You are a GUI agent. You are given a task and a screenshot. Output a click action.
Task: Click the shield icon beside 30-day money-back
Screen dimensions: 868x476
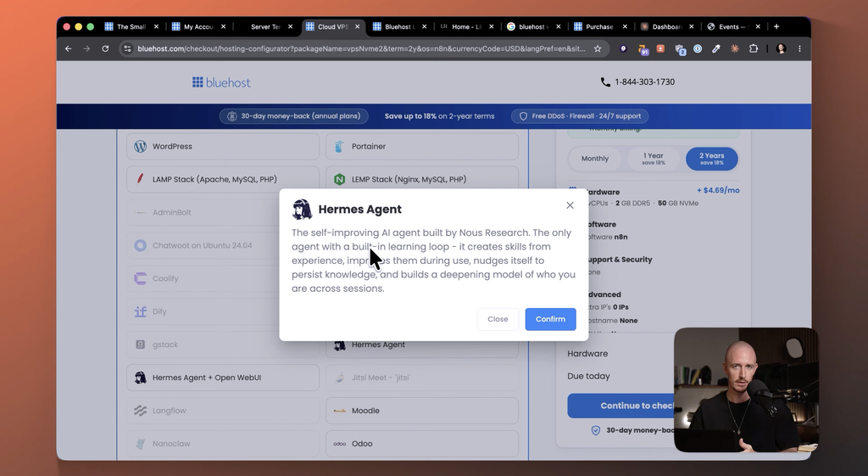click(596, 430)
